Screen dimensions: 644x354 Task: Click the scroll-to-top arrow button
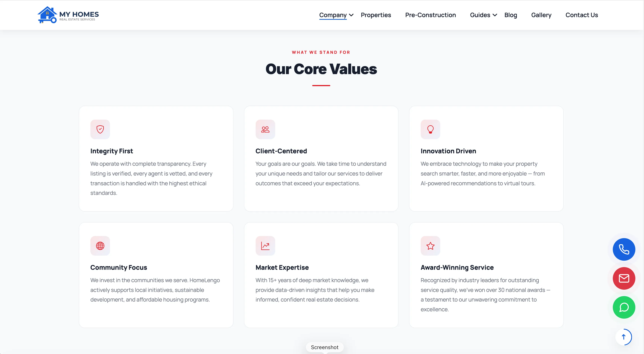[624, 337]
